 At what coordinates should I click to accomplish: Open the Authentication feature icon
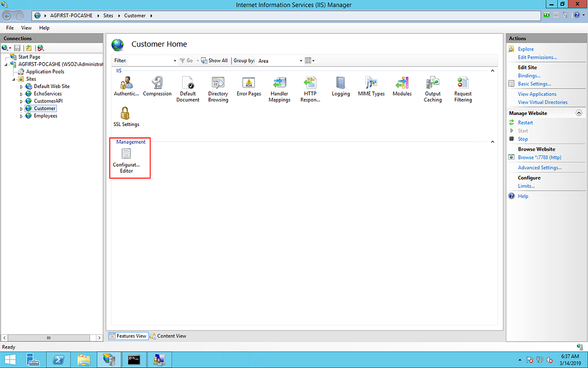point(126,86)
